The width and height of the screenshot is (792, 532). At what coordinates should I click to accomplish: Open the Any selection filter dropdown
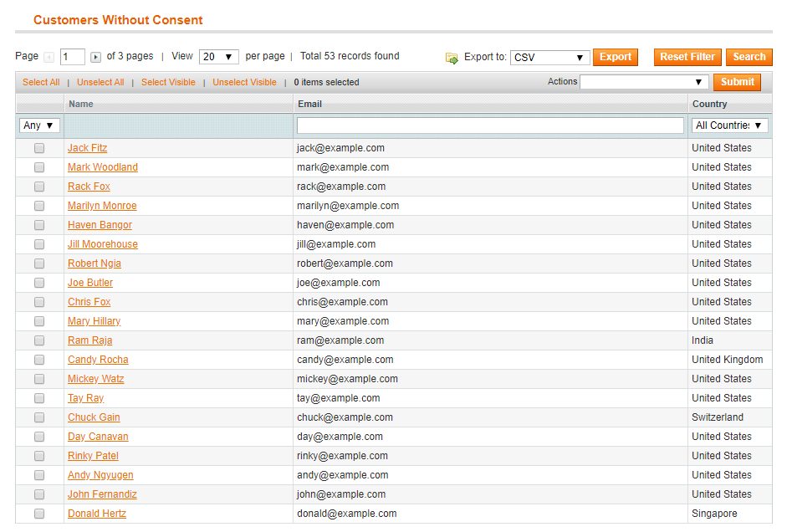(38, 125)
